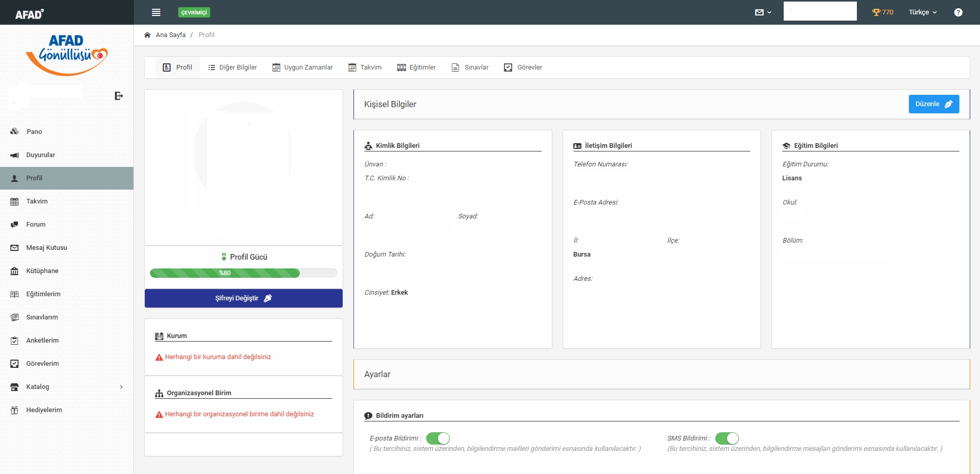Click the trophy points icon
The width and height of the screenshot is (980, 474).
[876, 12]
